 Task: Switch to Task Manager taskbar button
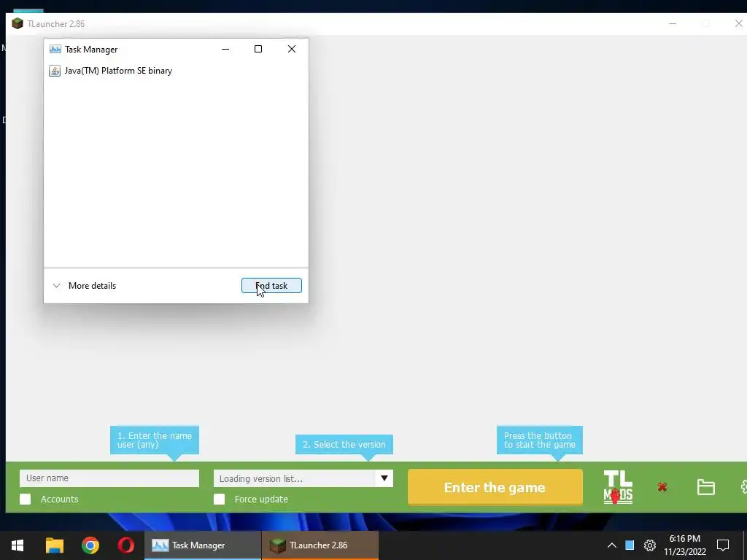[x=203, y=545]
